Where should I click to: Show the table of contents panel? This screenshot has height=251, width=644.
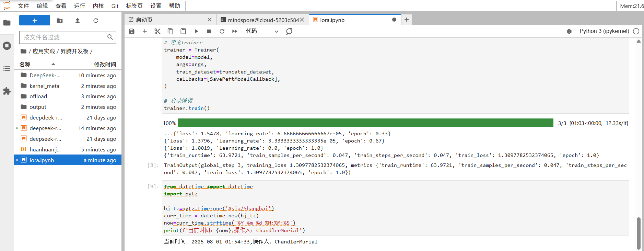pyautogui.click(x=7, y=68)
